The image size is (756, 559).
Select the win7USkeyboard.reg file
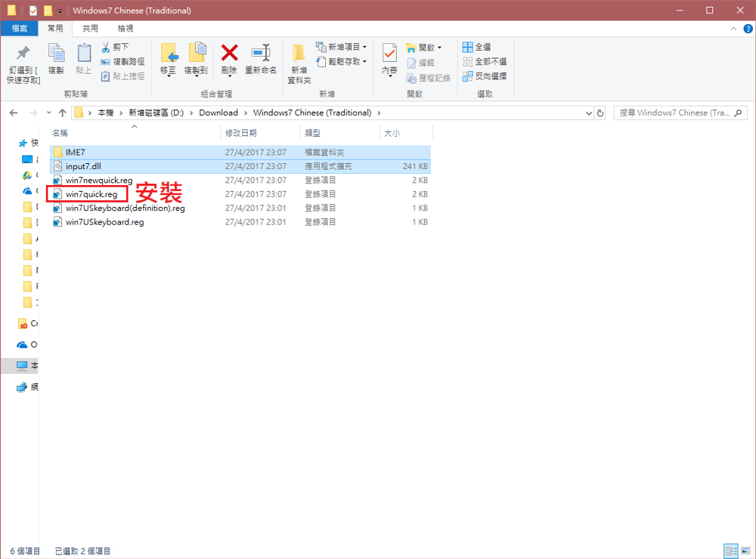coord(240,222)
